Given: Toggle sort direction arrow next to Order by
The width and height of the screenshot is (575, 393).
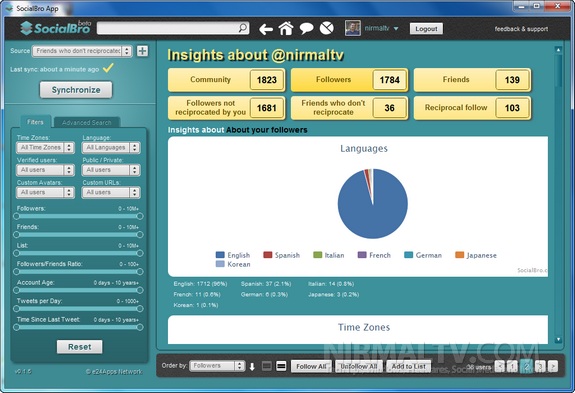Looking at the screenshot, I should coord(252,366).
